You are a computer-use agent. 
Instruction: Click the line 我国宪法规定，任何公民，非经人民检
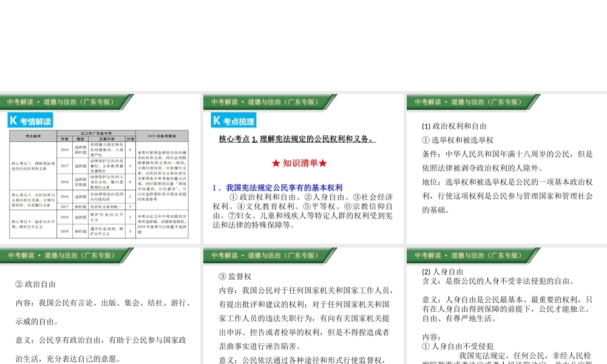pos(525,356)
